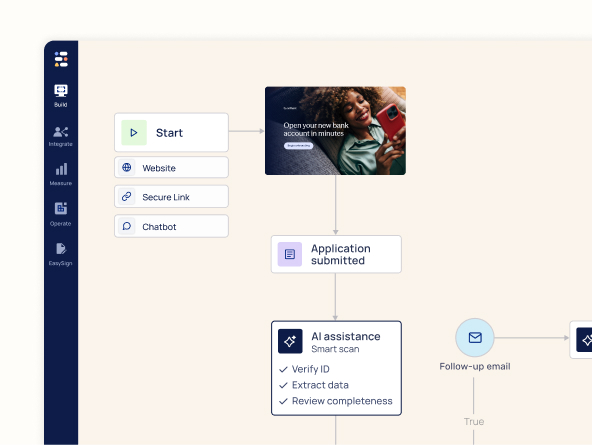
Task: Select the Application submitted node
Action: pyautogui.click(x=336, y=254)
